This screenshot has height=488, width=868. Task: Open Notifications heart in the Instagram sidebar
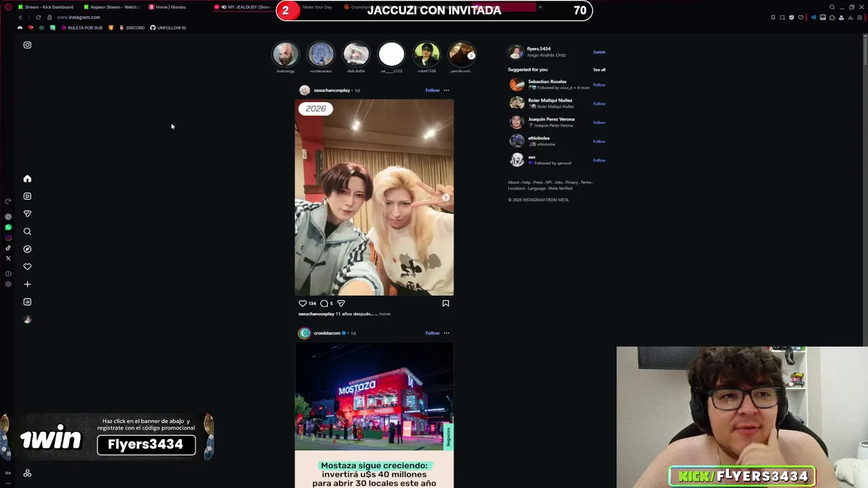[27, 267]
